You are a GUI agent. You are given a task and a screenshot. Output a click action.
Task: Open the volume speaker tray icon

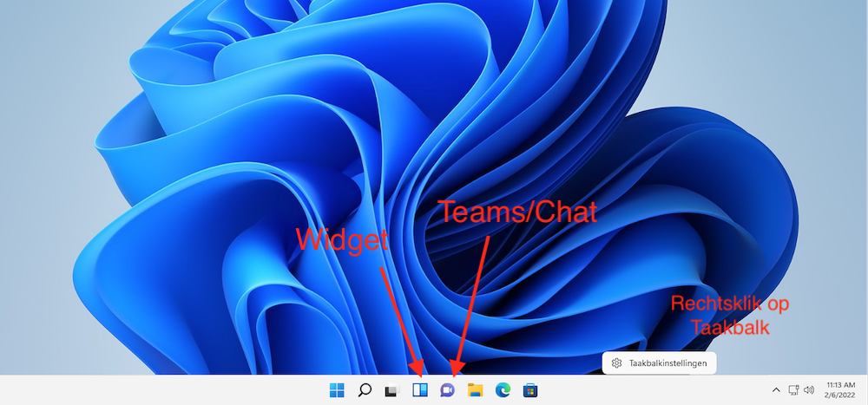coord(809,390)
